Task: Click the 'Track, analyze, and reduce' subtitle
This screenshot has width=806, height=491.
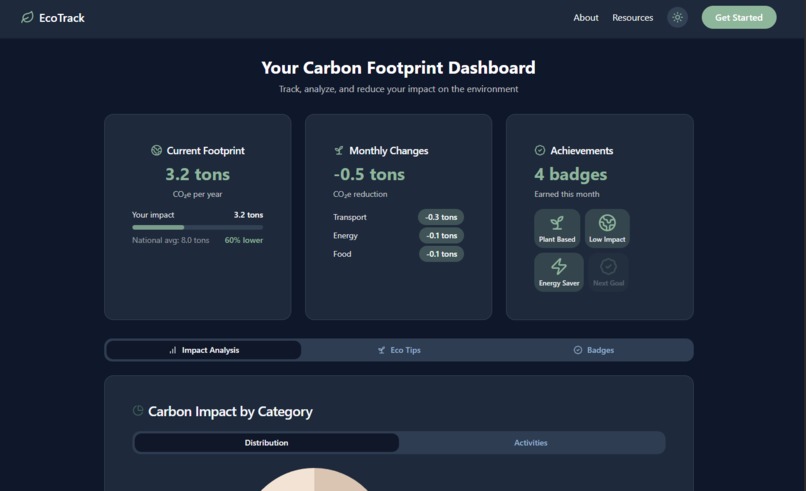Action: [398, 89]
